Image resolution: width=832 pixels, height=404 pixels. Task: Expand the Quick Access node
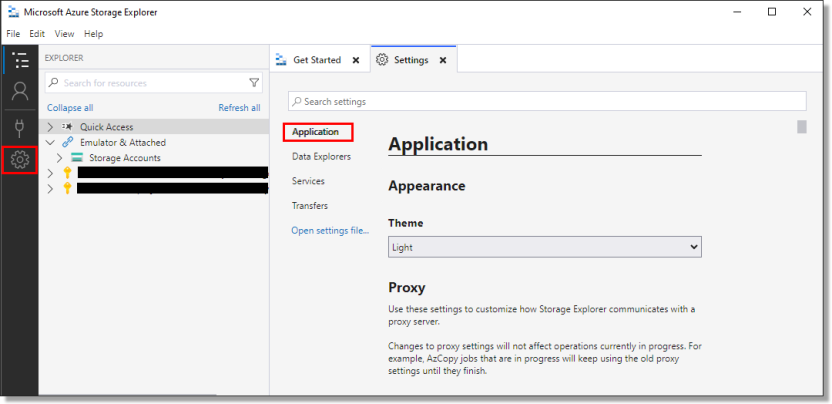(50, 127)
